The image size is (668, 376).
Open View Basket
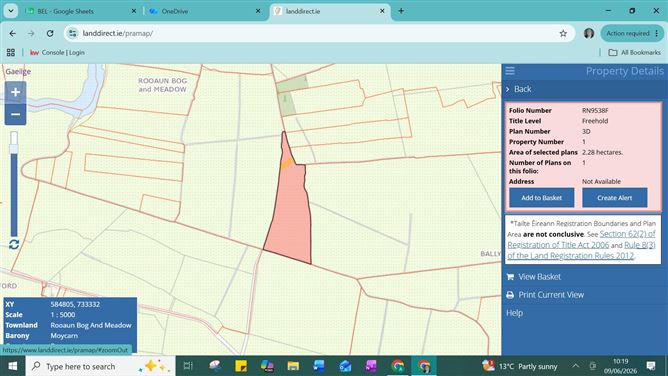(539, 277)
